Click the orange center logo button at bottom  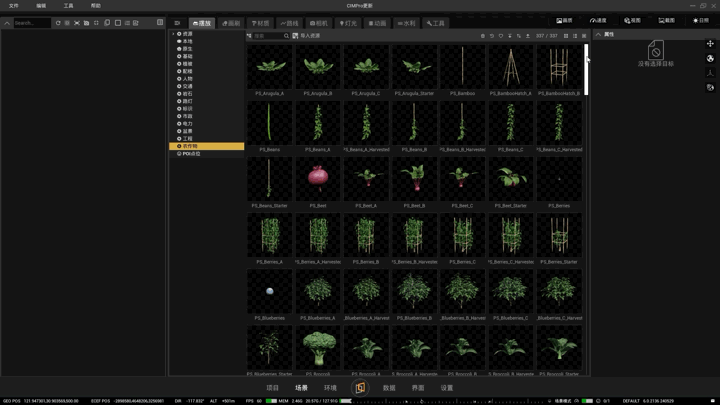tap(360, 388)
